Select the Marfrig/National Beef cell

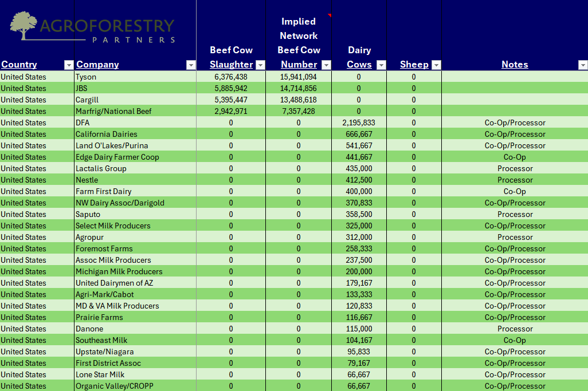tap(135, 111)
